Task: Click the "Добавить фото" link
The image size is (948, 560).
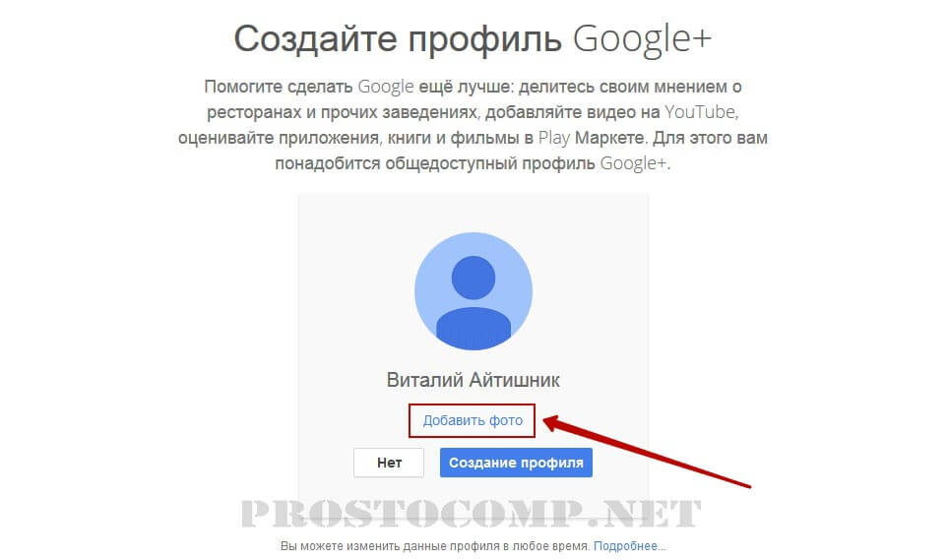Action: (473, 420)
